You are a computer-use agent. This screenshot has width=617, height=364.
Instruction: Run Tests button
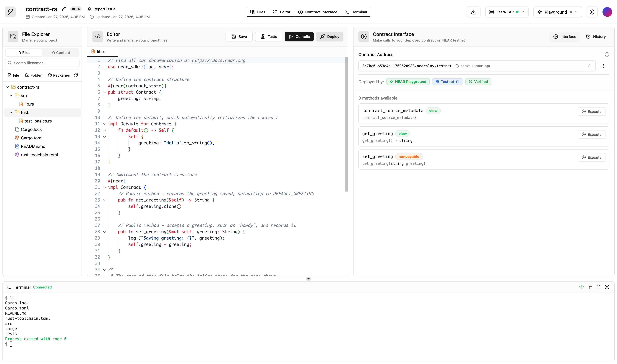click(x=269, y=37)
